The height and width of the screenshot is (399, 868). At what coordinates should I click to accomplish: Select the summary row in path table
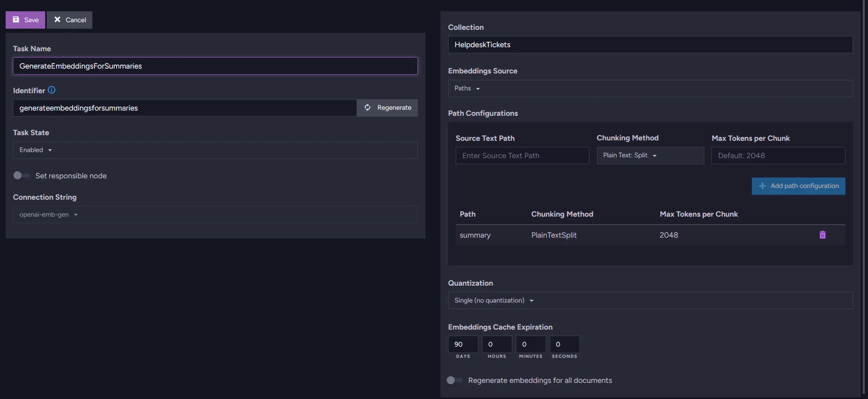point(475,235)
